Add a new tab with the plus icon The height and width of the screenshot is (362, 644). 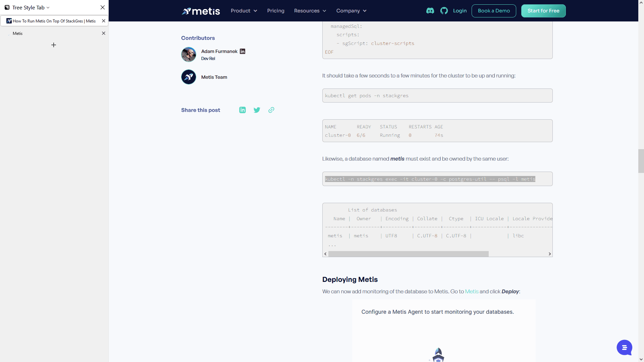coord(54,45)
